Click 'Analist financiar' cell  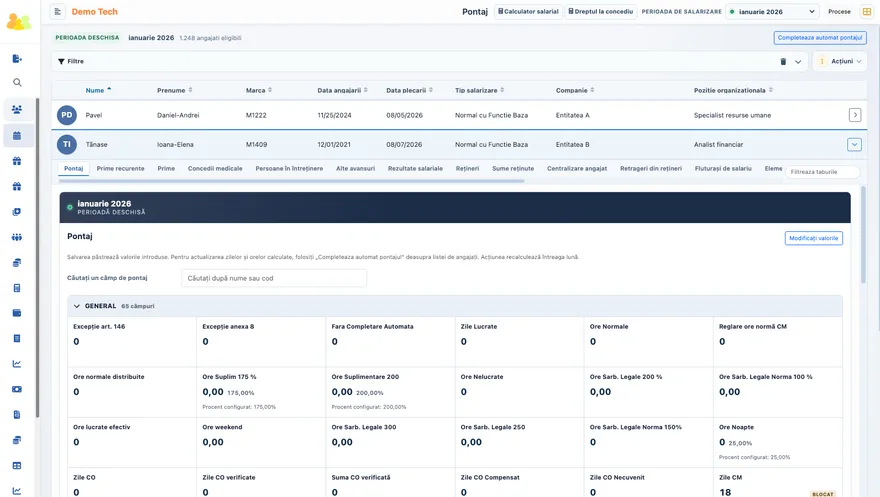718,144
